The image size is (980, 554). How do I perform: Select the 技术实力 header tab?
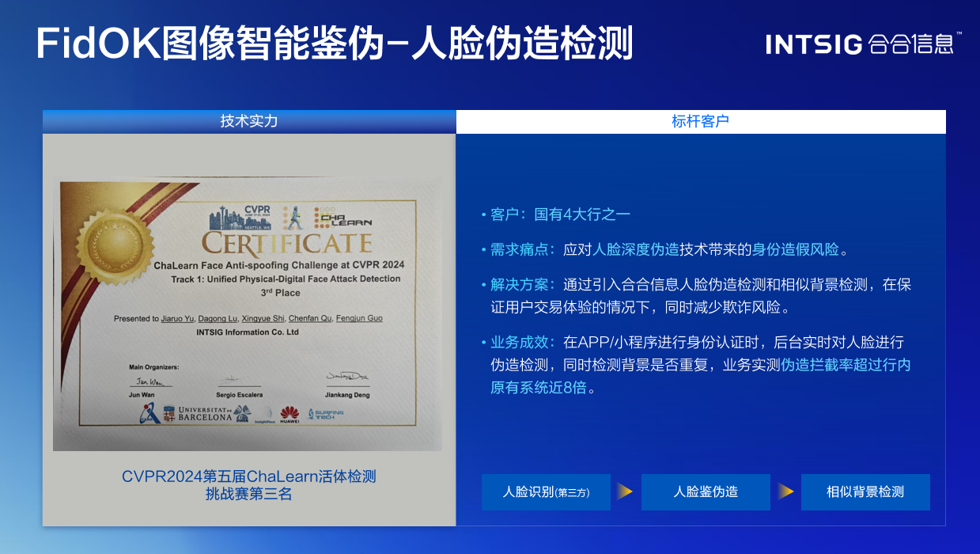(x=249, y=122)
